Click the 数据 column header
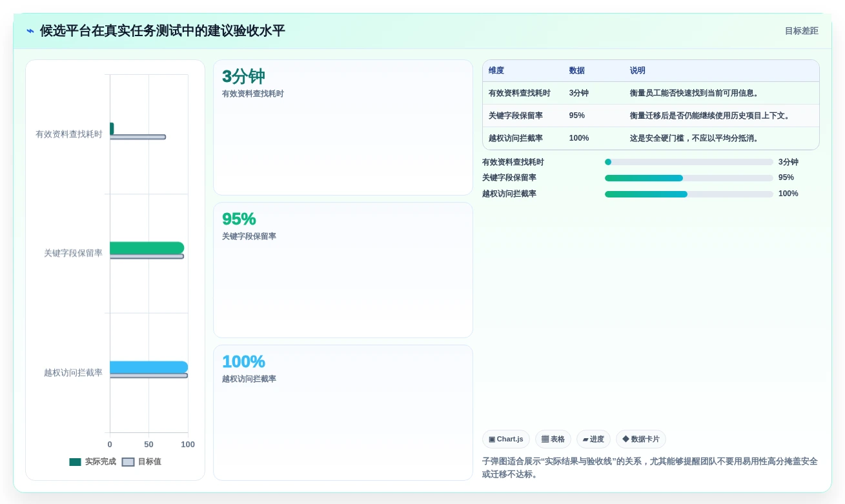The height and width of the screenshot is (504, 845). click(576, 71)
